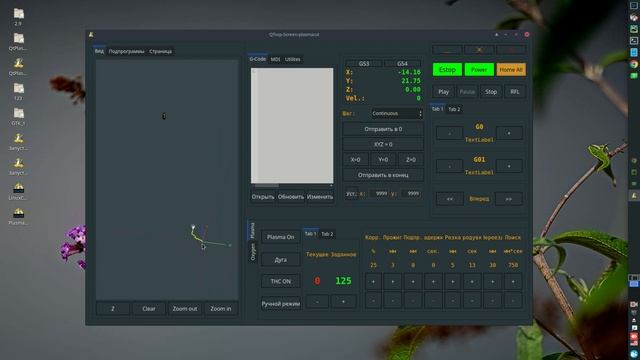This screenshot has height=360, width=640.
Task: Select the G53 coordinate system
Action: click(x=364, y=64)
